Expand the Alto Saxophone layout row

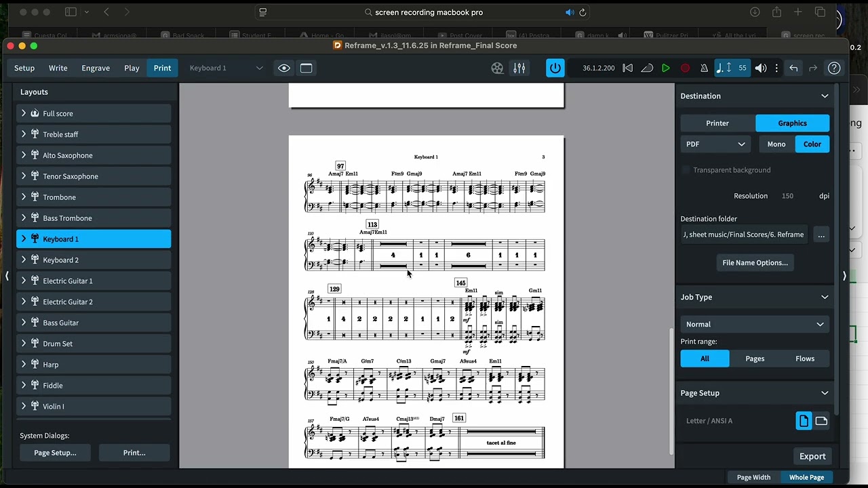[x=24, y=155]
